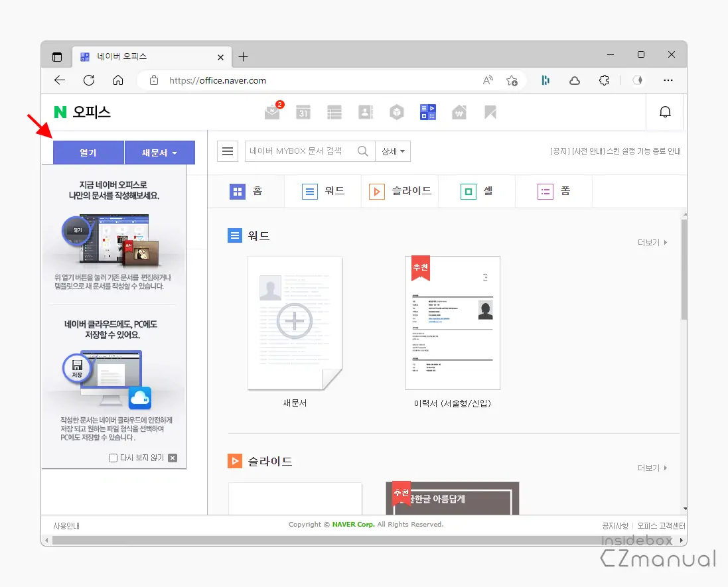Screen dimensions: 728x587
Task: Open a new browser tab
Action: (243, 57)
